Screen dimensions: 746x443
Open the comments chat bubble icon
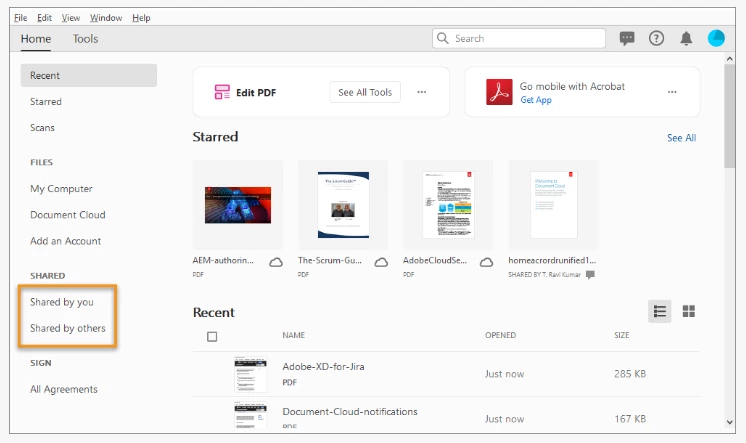pos(627,39)
